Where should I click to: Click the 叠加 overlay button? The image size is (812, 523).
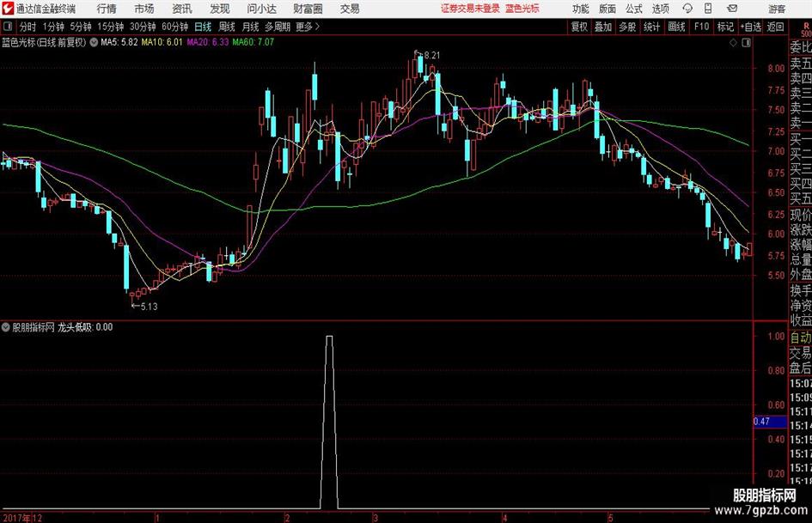(x=603, y=27)
